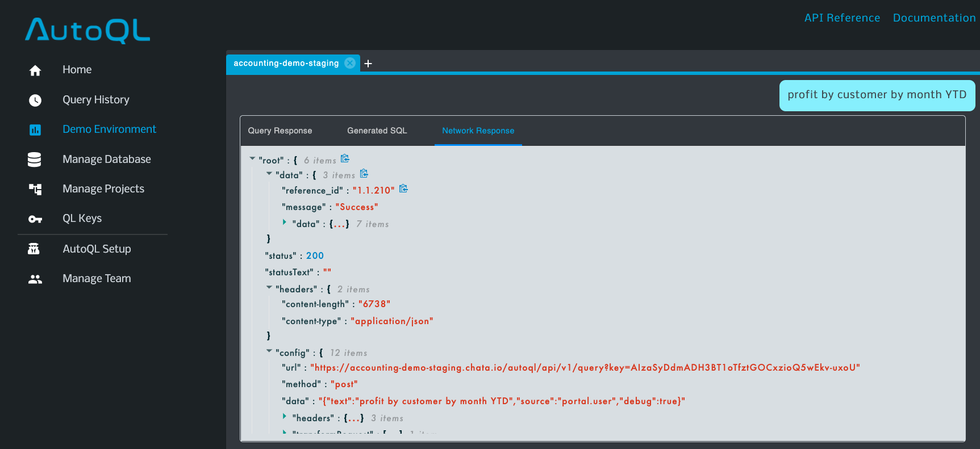Open the API Reference link

(x=842, y=18)
